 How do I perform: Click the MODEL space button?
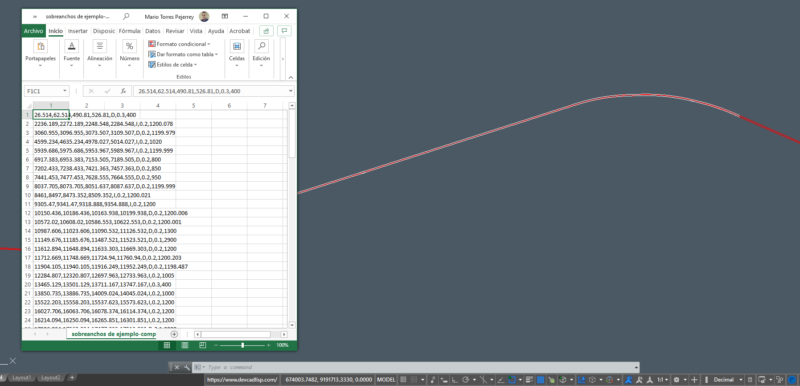tap(386, 380)
